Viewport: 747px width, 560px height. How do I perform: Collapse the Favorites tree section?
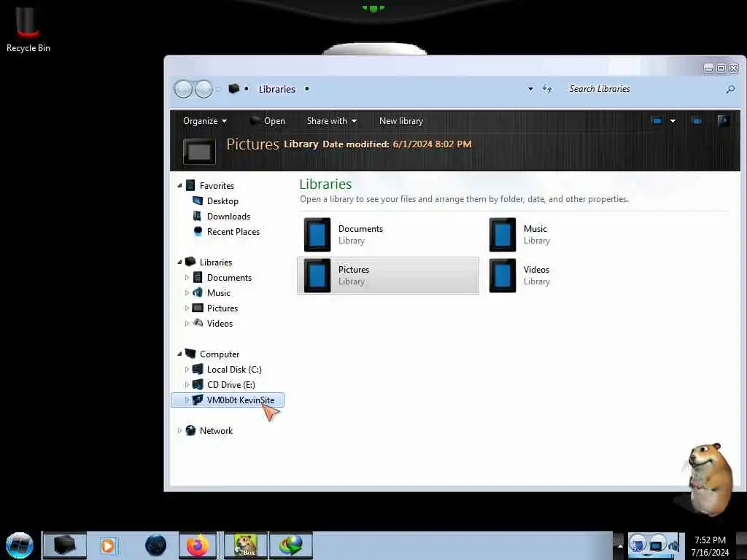179,186
